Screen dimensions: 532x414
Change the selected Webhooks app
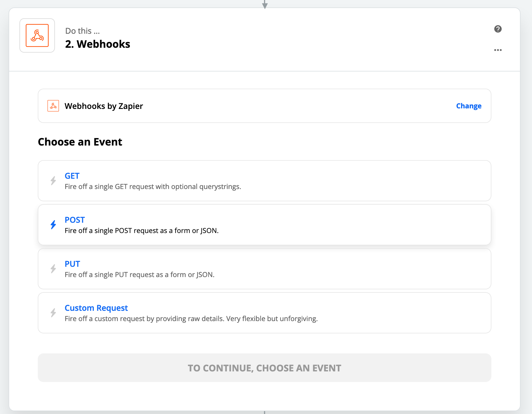(469, 106)
